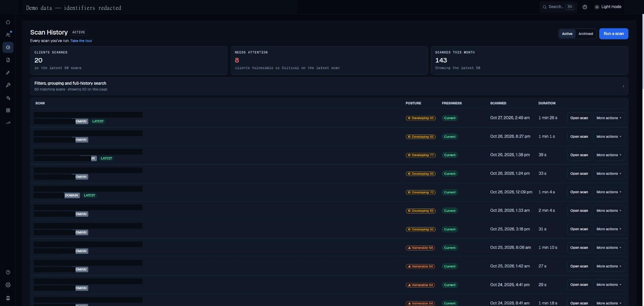The width and height of the screenshot is (644, 306).
Task: Show Archived scans
Action: [586, 34]
